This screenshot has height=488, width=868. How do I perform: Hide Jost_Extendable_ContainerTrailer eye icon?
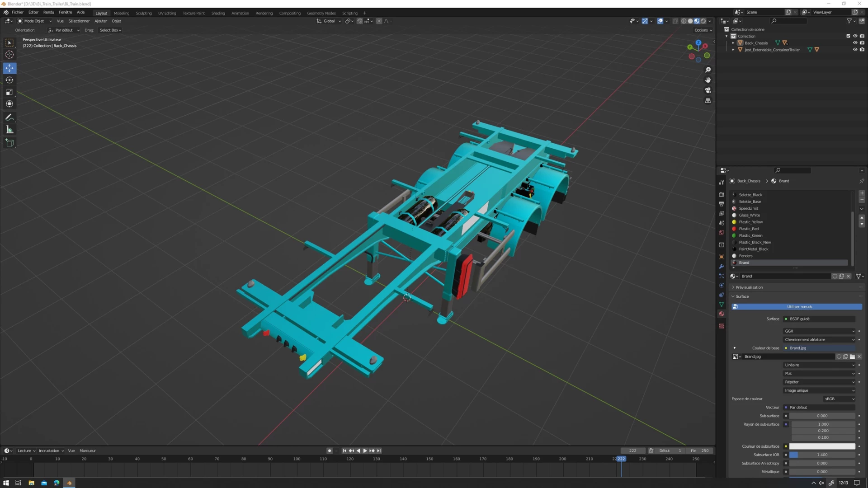(x=855, y=50)
